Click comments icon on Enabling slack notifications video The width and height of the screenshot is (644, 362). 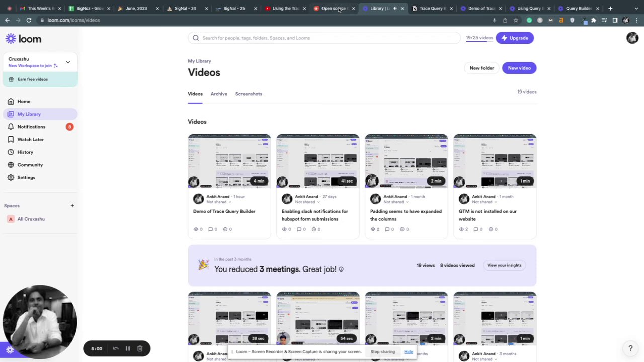click(x=299, y=229)
